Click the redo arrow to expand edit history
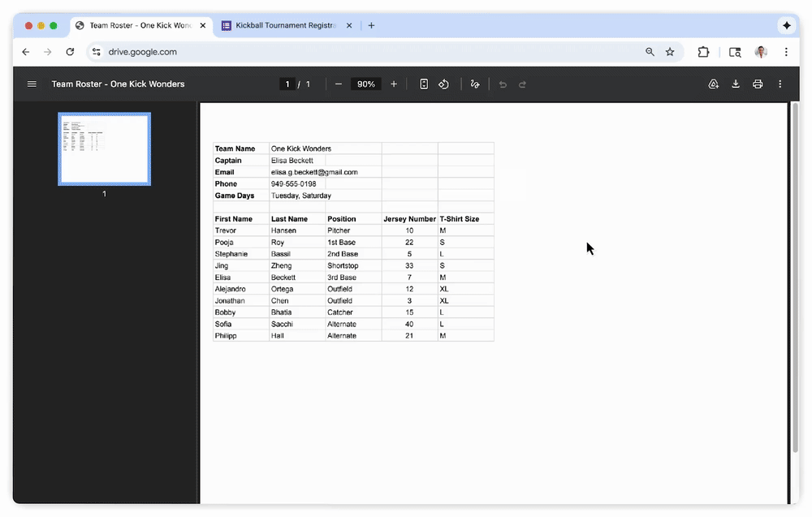812x517 pixels. [x=522, y=84]
